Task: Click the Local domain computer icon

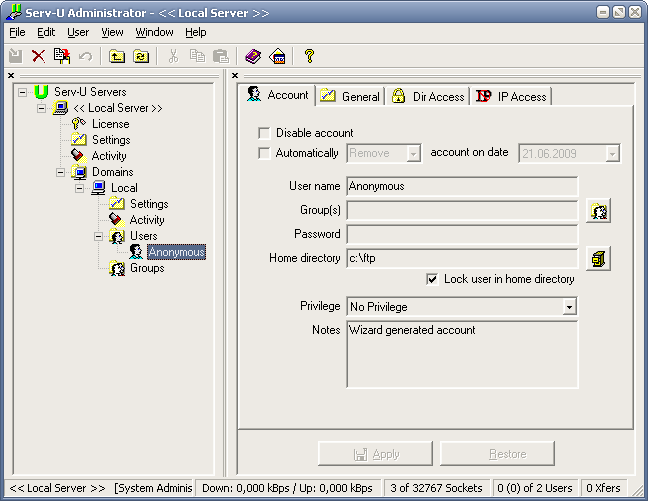Action: 98,188
